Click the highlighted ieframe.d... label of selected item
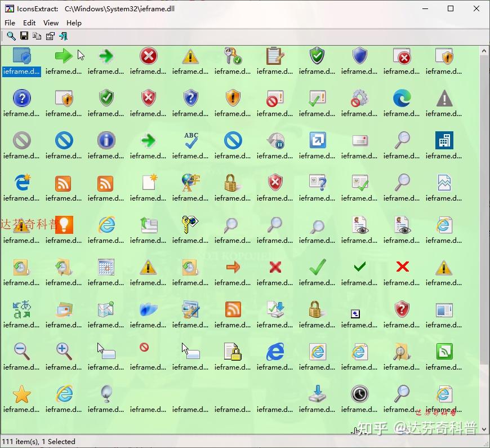This screenshot has height=448, width=490. point(21,71)
